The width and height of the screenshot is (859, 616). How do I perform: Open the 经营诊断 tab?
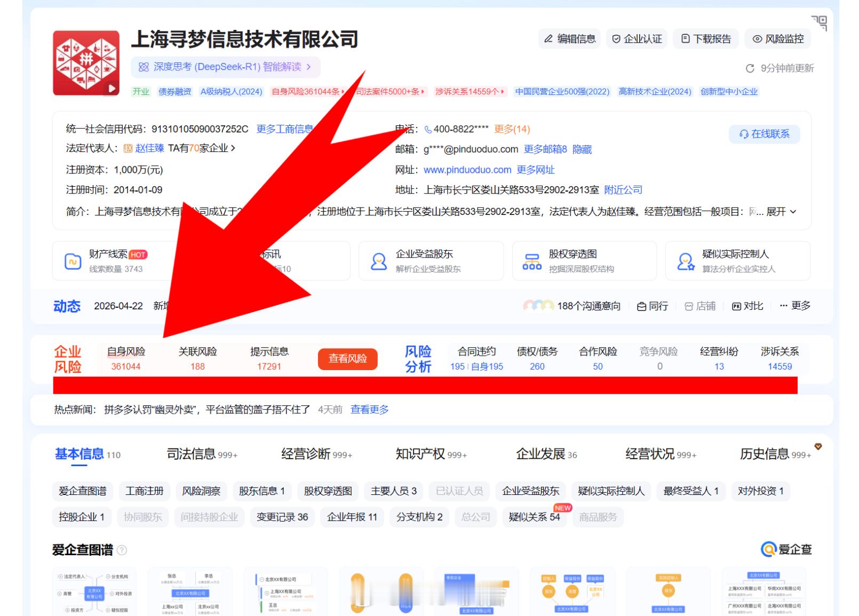coord(317,454)
